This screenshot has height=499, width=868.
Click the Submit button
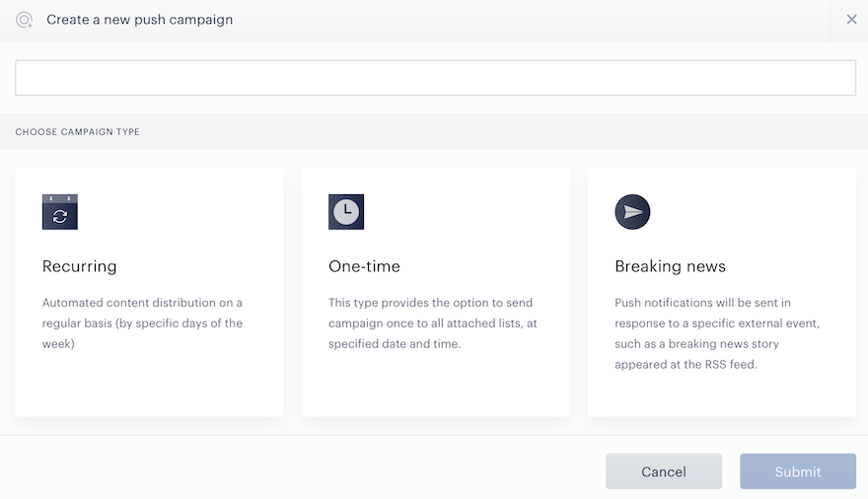coord(798,471)
